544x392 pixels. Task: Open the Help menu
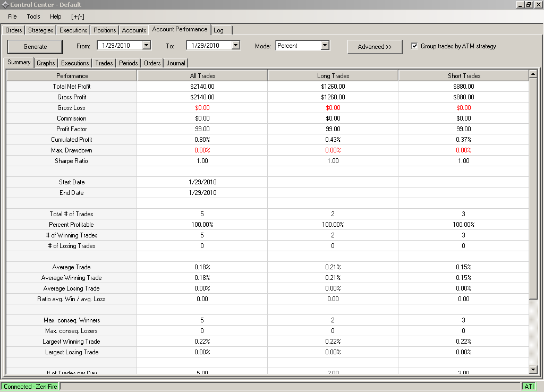(55, 16)
